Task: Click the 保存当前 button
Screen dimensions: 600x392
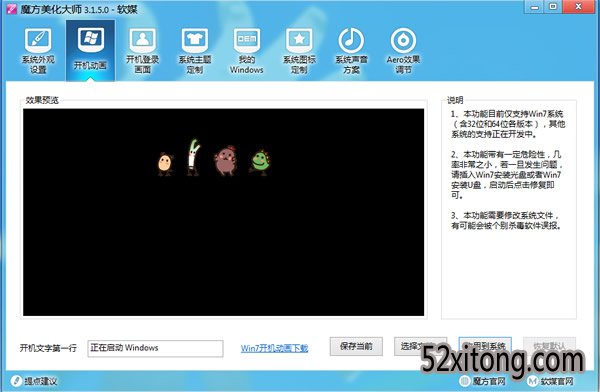Action: coord(356,346)
